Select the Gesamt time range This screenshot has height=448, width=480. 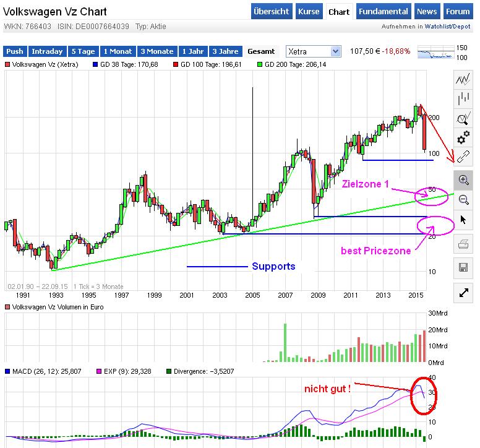[261, 51]
